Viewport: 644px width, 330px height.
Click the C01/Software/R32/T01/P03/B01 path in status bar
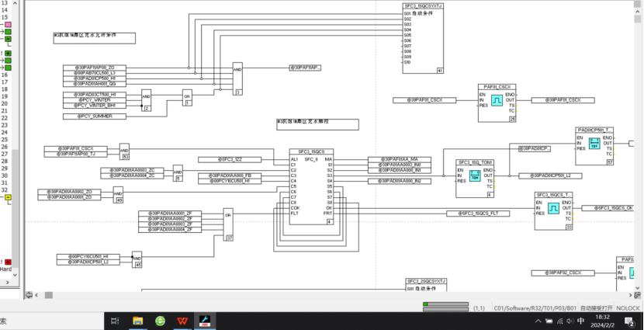pyautogui.click(x=535, y=308)
